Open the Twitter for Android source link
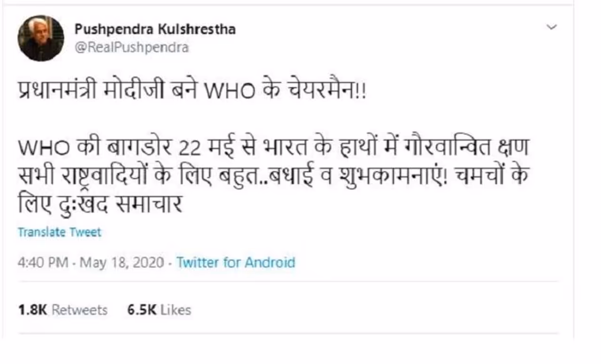The height and width of the screenshot is (364, 601). coord(235,262)
